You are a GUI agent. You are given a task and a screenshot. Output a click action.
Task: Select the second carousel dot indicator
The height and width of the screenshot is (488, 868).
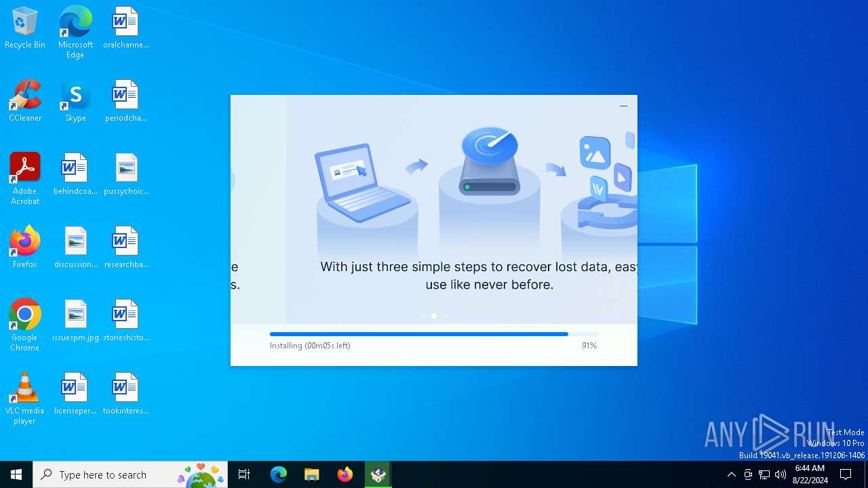point(434,316)
